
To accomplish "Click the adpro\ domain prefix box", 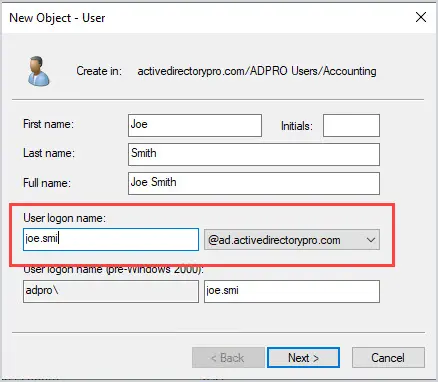I will point(111,291).
